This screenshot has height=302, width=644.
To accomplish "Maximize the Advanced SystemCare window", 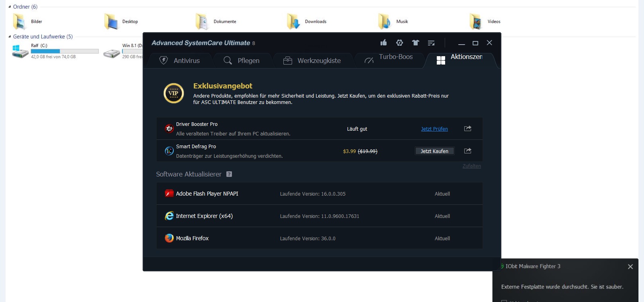I will (475, 43).
